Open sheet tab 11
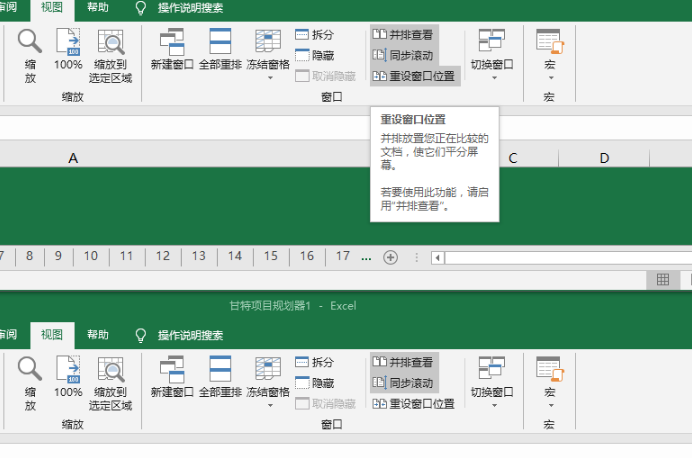692x458 pixels. [x=127, y=256]
